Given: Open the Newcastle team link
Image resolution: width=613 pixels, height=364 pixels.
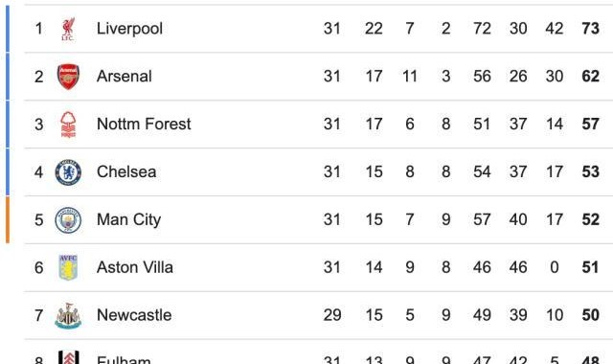Looking at the screenshot, I should 134,315.
